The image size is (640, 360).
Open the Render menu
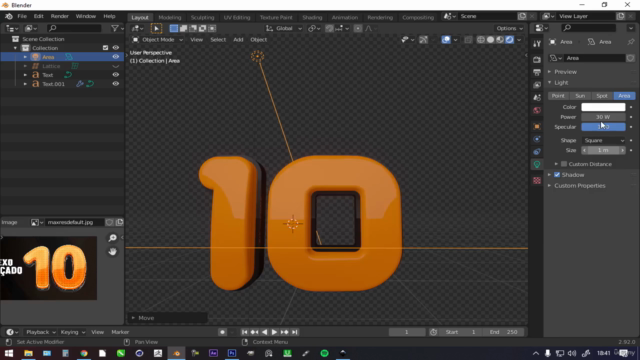60,16
